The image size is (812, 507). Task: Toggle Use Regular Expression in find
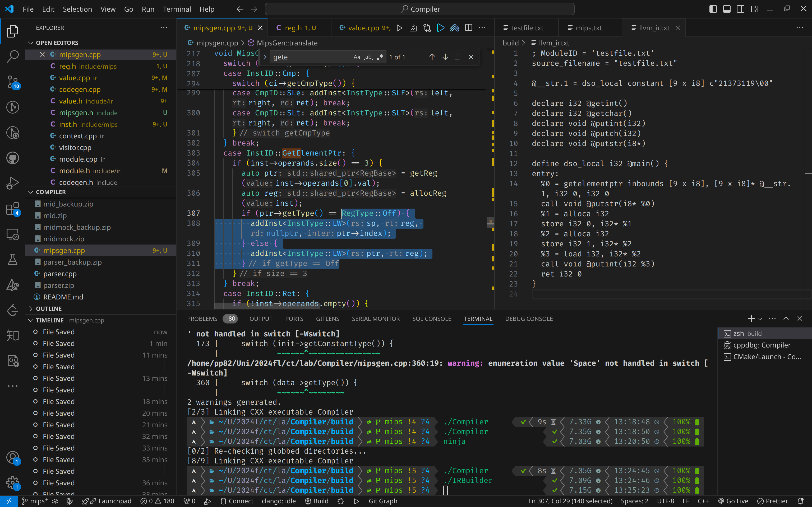[x=380, y=57]
